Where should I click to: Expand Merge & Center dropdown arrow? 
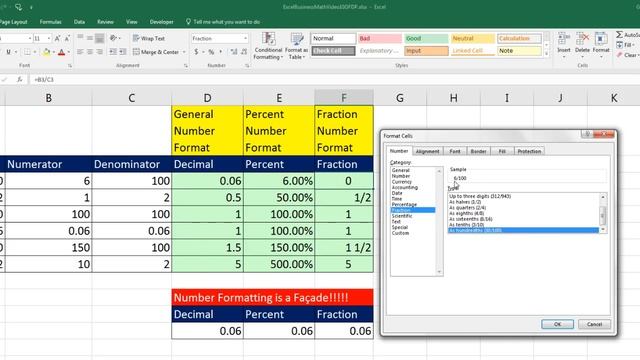tap(184, 52)
